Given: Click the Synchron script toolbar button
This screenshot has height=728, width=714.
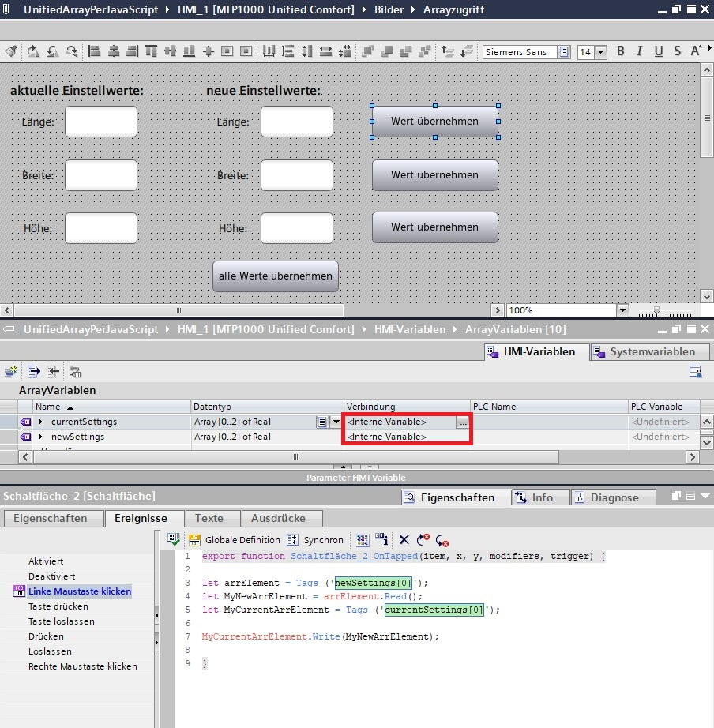Looking at the screenshot, I should click(x=315, y=540).
